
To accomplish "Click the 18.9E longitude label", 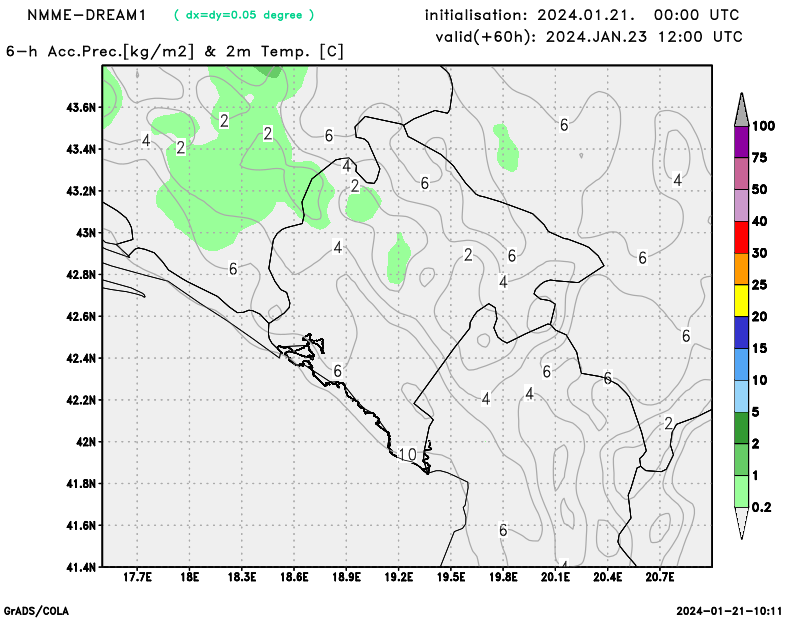I will (x=346, y=577).
